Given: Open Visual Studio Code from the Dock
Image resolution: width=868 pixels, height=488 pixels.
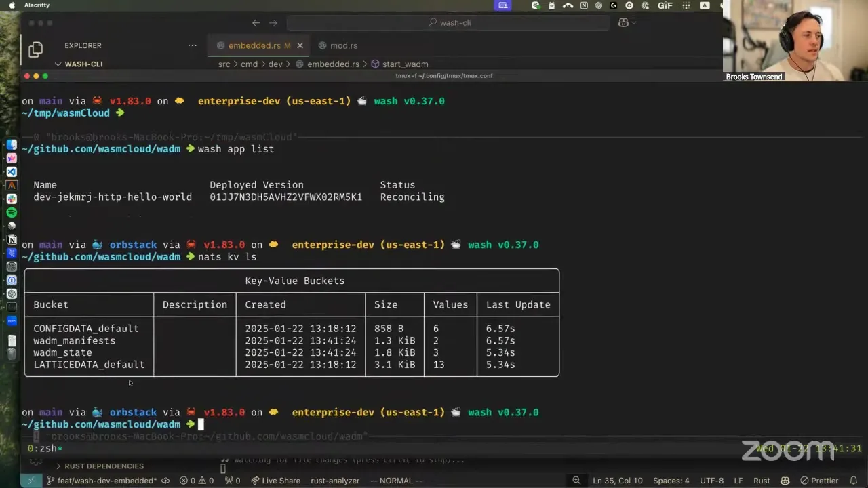Looking at the screenshot, I should [12, 171].
